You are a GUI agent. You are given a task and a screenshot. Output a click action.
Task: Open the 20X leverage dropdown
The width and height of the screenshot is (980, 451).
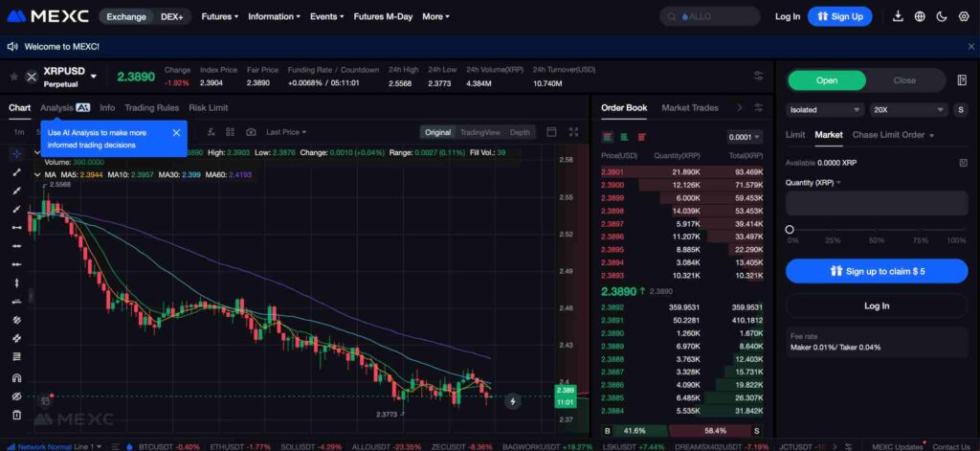[x=909, y=109]
